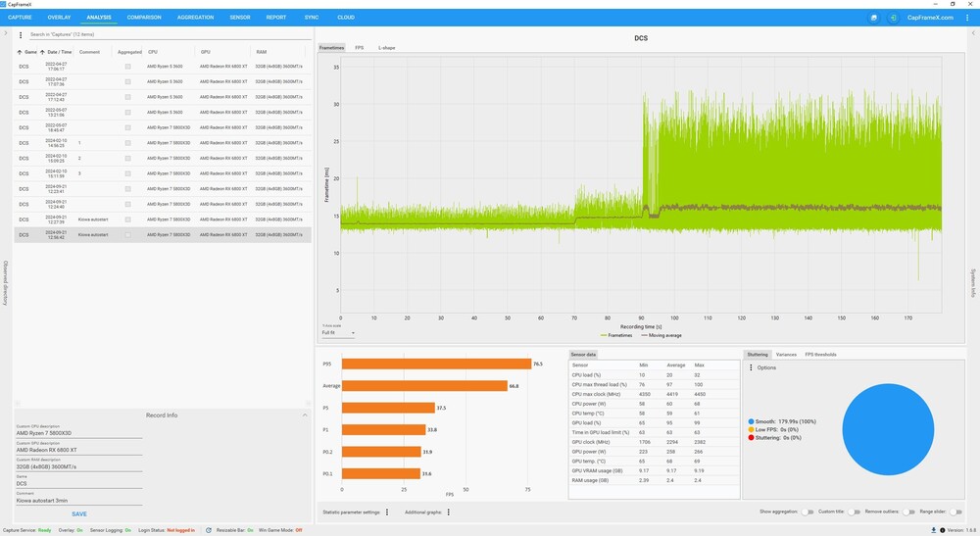Click the Comment column header
980x536 pixels.
(x=89, y=52)
